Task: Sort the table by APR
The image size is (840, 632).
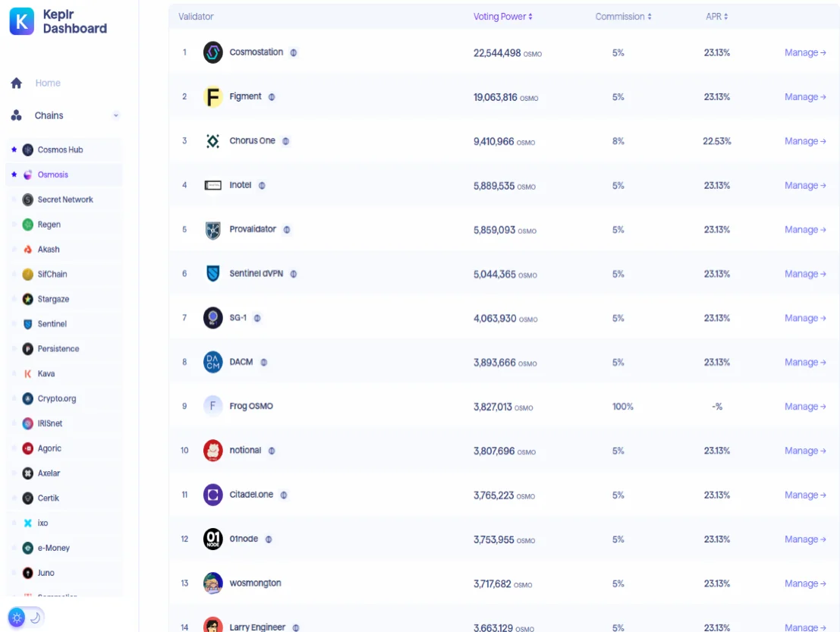Action: click(717, 17)
